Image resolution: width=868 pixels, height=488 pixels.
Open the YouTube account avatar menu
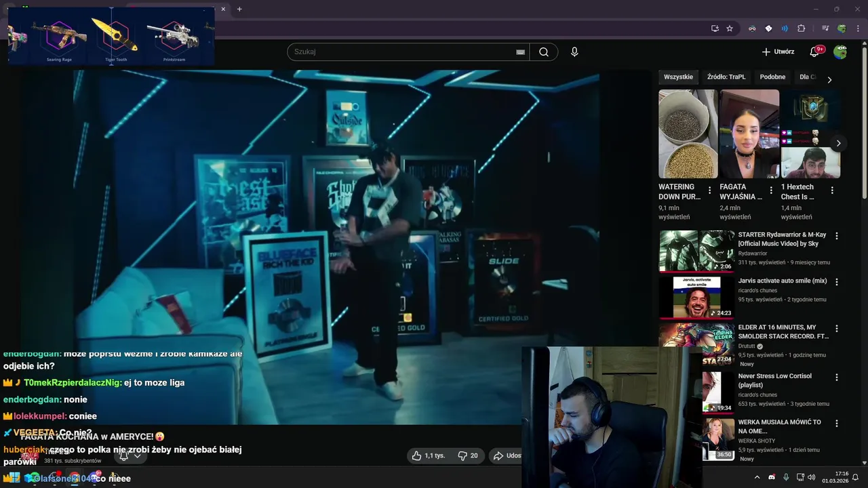pyautogui.click(x=840, y=52)
